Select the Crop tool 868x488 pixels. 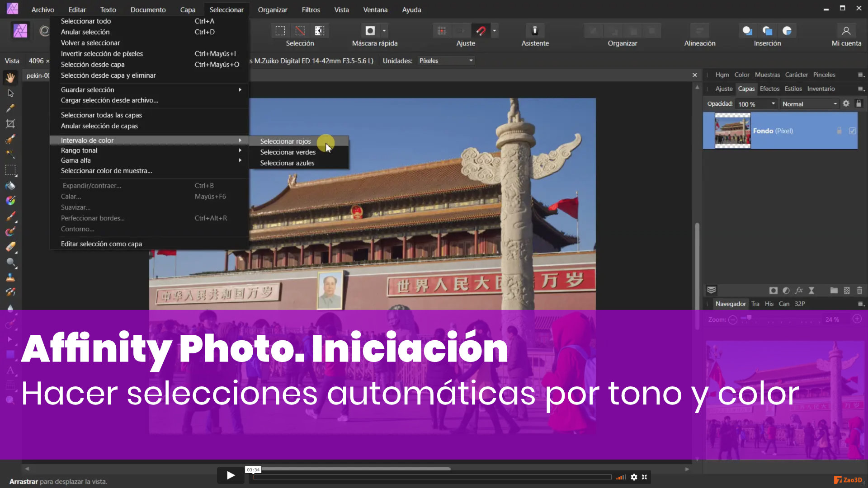pos(10,124)
